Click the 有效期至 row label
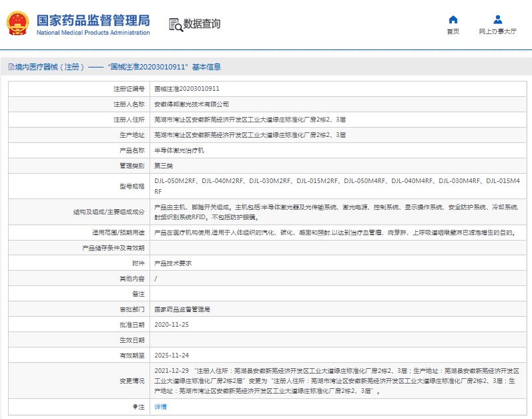 (x=132, y=356)
